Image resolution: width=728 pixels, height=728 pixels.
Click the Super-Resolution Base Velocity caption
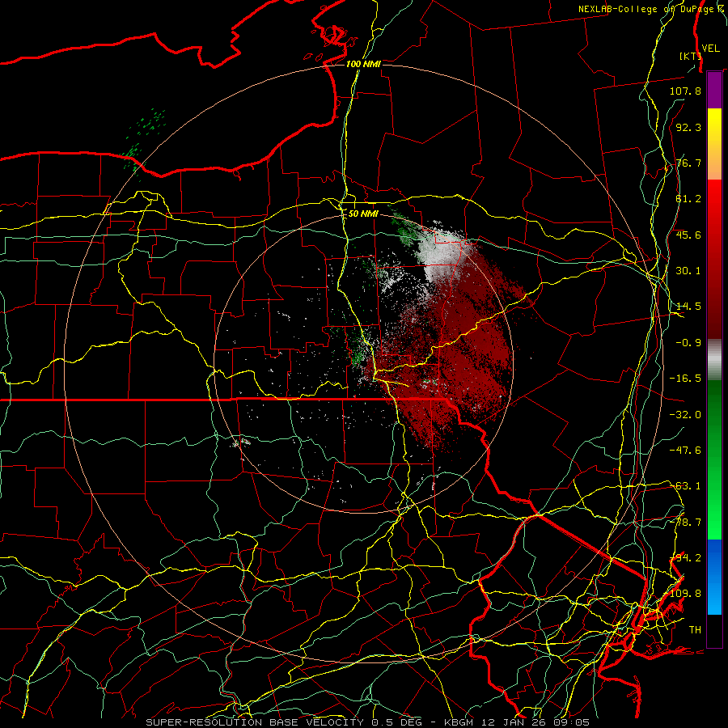368,722
